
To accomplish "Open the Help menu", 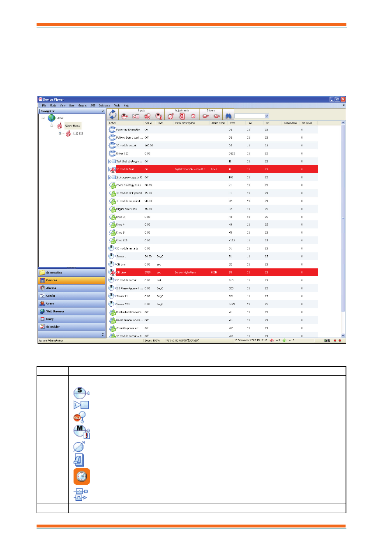I will coord(127,106).
